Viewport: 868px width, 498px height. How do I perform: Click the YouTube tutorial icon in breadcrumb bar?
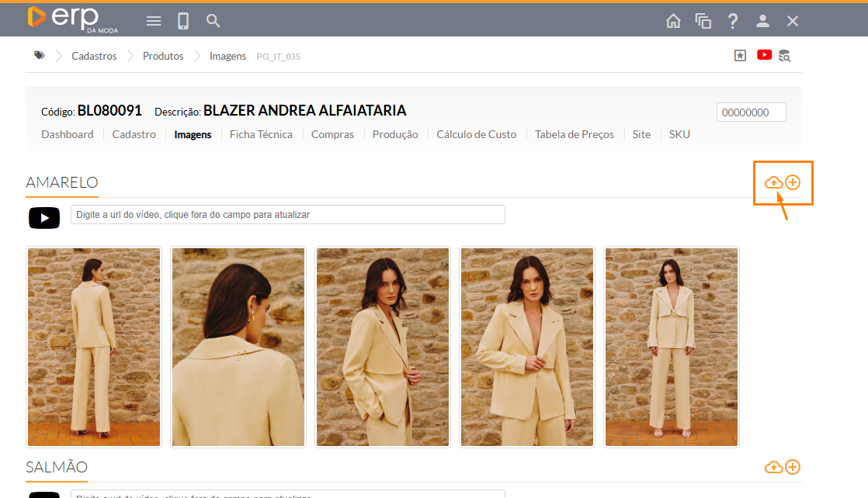[x=764, y=55]
